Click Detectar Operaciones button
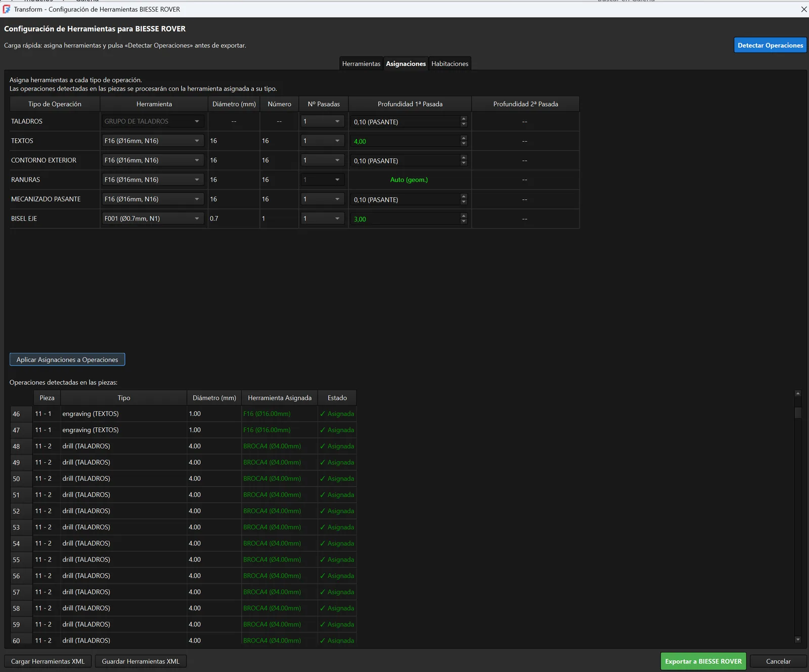The height and width of the screenshot is (672, 809). (x=770, y=45)
